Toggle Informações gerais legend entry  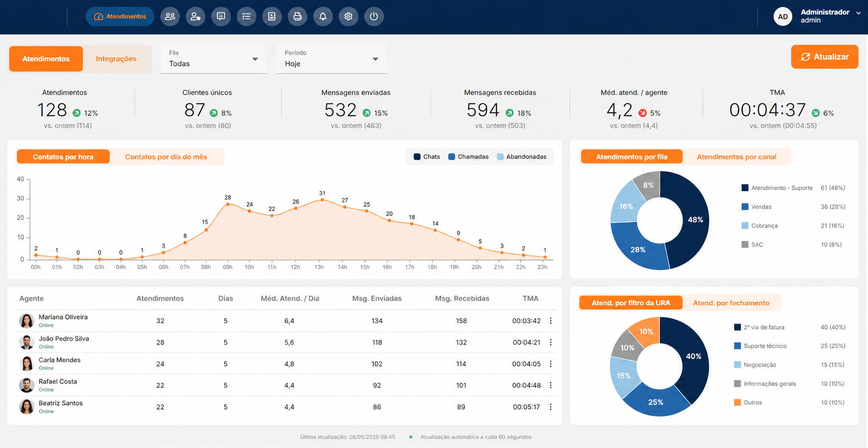[x=765, y=384]
